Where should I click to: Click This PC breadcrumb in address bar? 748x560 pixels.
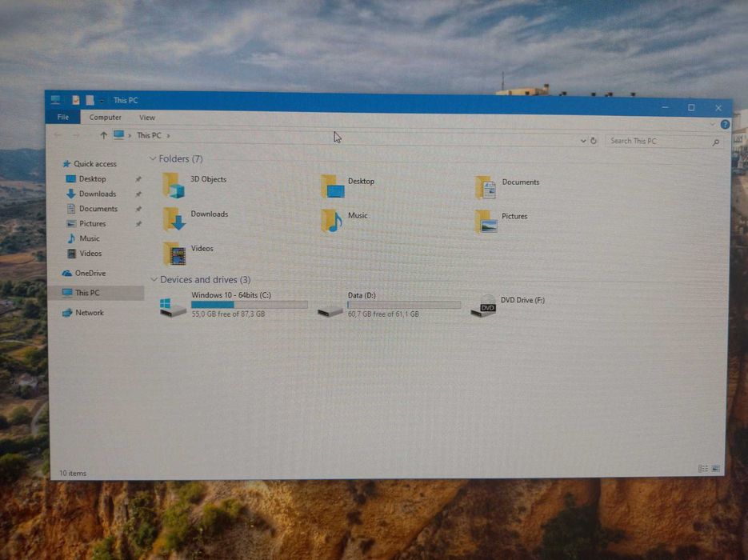[x=149, y=135]
